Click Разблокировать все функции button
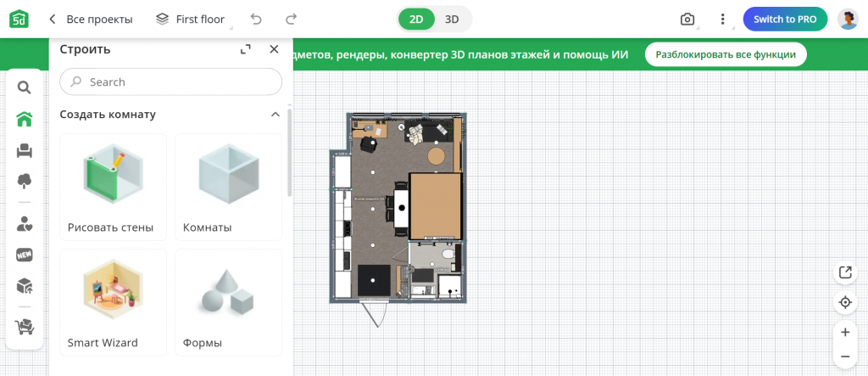The width and height of the screenshot is (868, 376). coord(725,54)
